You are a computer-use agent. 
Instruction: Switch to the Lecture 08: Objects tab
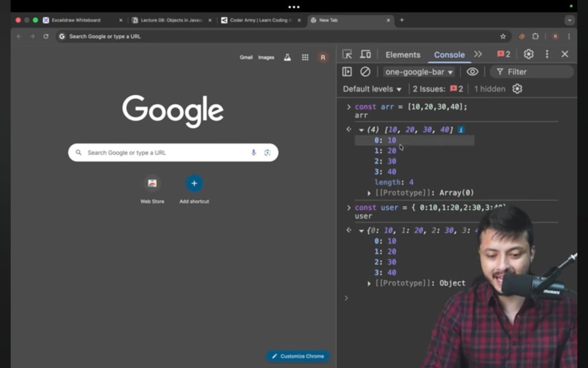[171, 20]
